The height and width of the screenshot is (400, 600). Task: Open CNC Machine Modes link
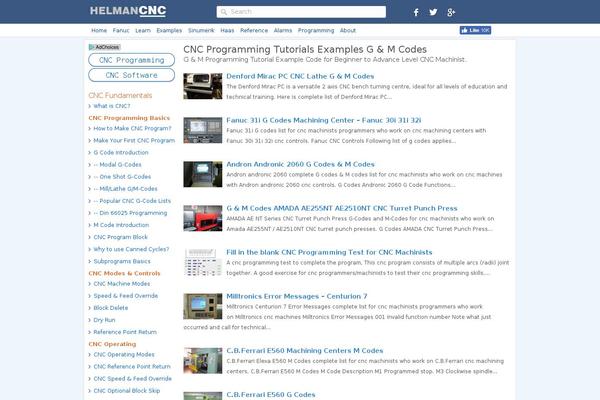122,284
